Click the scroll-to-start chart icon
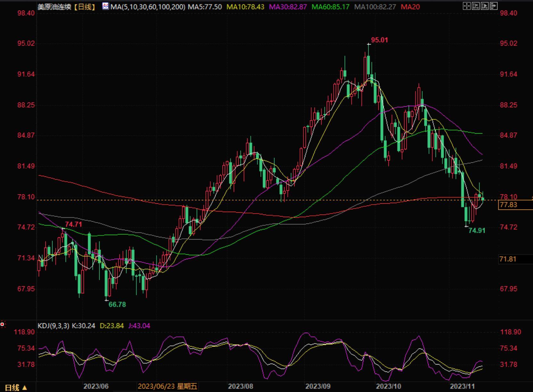Viewport: 533px width, 392px height. tap(476, 6)
